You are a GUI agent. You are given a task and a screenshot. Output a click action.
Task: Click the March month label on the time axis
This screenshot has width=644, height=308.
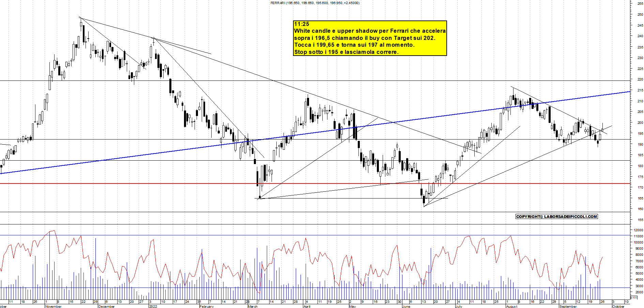pos(253,306)
